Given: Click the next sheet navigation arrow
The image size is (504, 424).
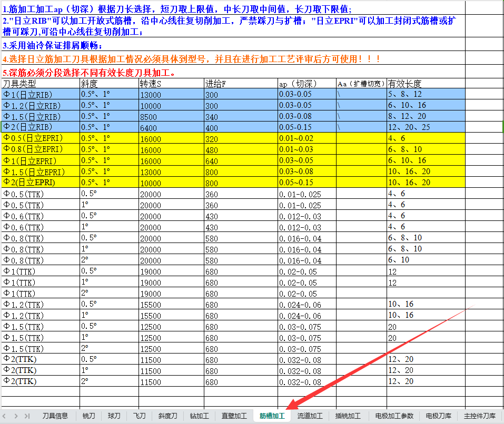Looking at the screenshot, I should pos(16,416).
